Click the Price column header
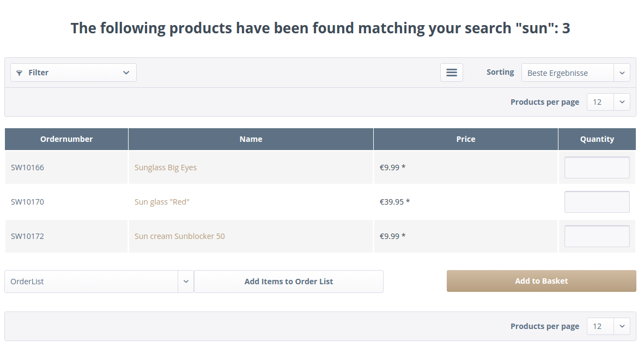Viewport: 644px width, 347px height. click(x=466, y=139)
